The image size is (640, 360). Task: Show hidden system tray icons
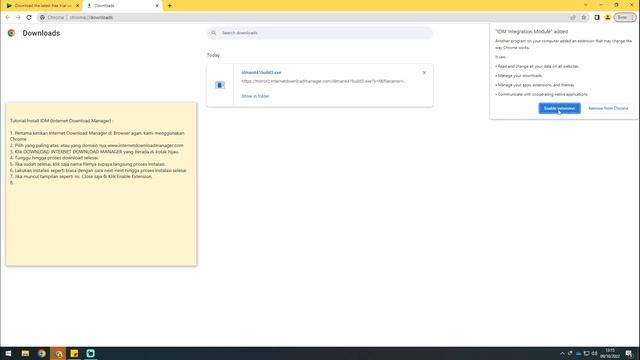point(562,353)
